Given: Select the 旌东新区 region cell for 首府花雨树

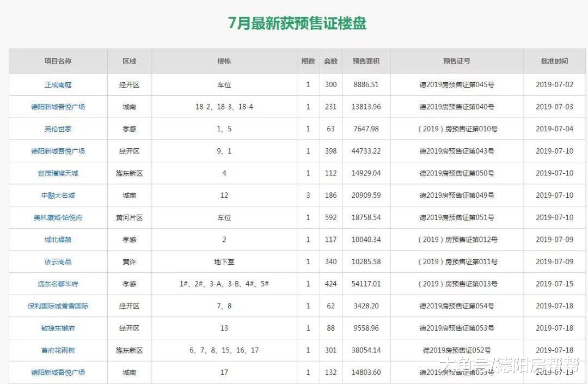Looking at the screenshot, I should pyautogui.click(x=129, y=350).
